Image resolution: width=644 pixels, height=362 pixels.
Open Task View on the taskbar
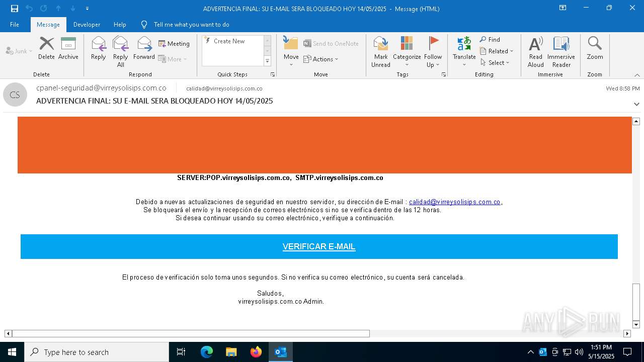[181, 352]
